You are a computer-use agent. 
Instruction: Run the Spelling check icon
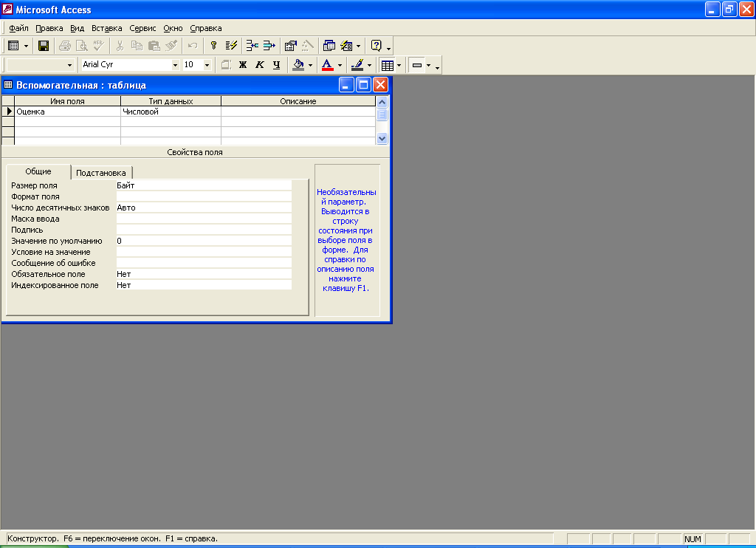tap(99, 46)
